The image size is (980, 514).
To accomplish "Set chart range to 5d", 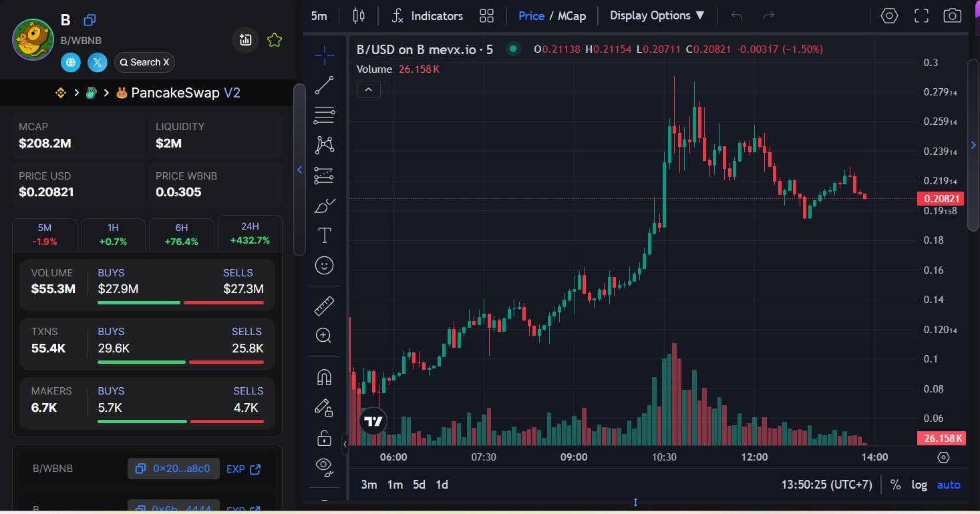I will point(419,485).
